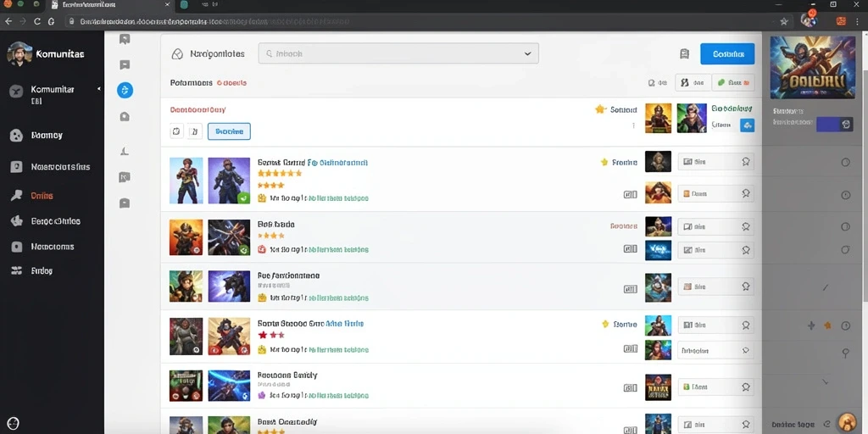The height and width of the screenshot is (434, 868).
Task: Open the 'Boomoy' sidebar item
Action: [37, 135]
